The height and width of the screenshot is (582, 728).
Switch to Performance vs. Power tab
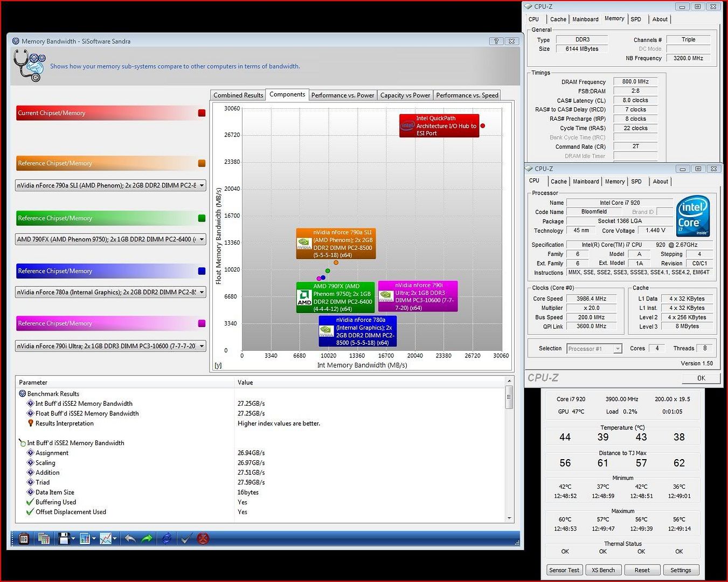click(x=343, y=95)
